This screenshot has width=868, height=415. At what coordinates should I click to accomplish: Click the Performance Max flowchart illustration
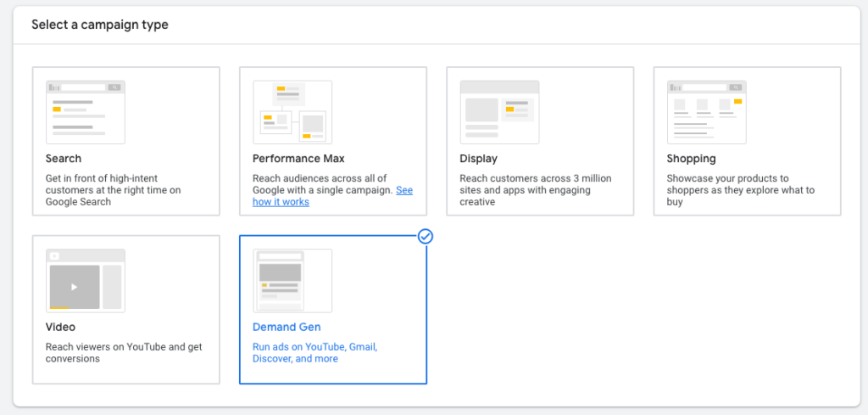292,113
